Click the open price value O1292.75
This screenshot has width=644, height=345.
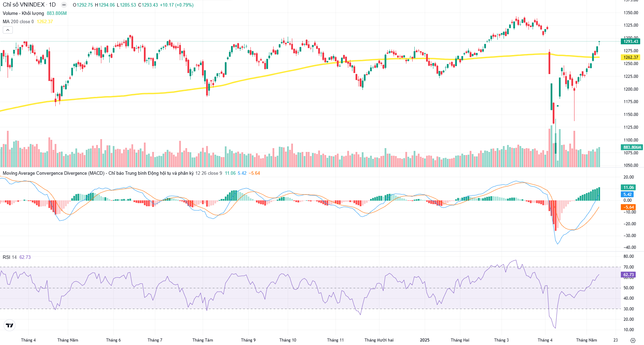(83, 5)
